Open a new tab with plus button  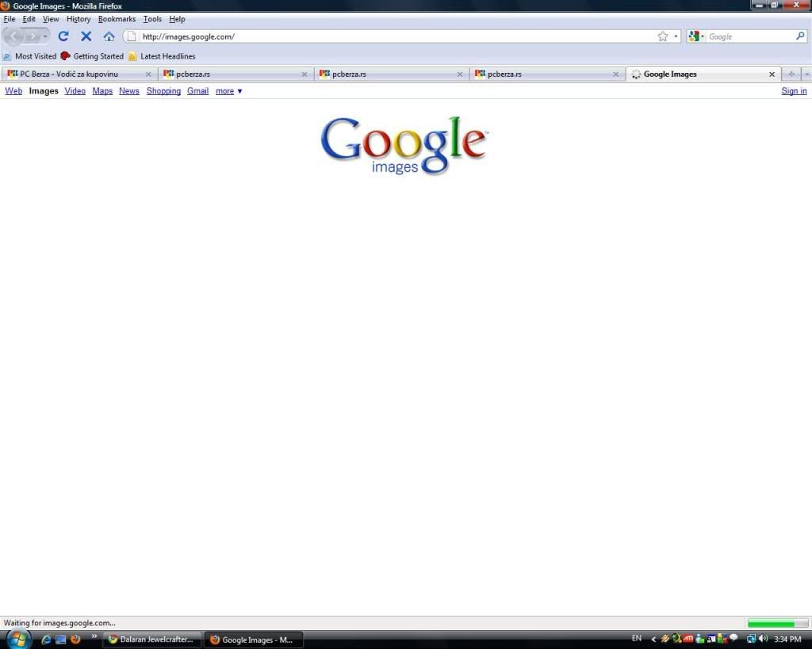point(791,74)
